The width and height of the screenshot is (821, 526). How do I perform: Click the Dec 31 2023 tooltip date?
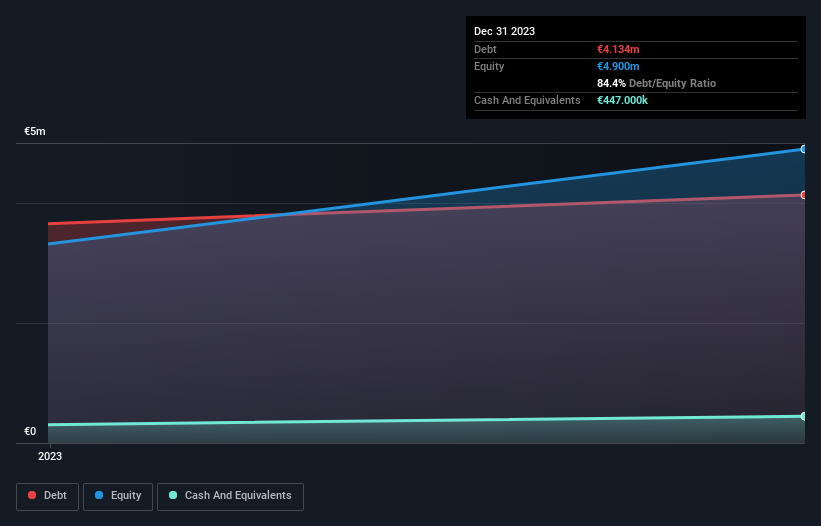coord(504,31)
